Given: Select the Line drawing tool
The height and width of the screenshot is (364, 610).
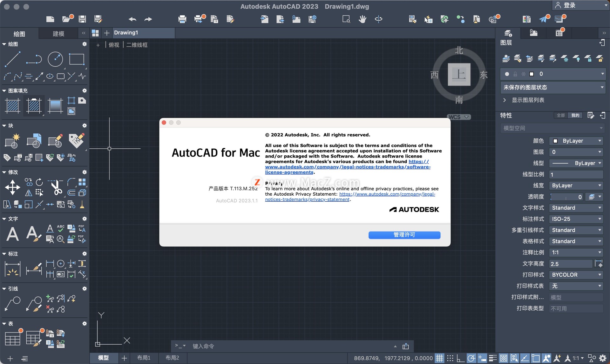Looking at the screenshot, I should (x=13, y=59).
